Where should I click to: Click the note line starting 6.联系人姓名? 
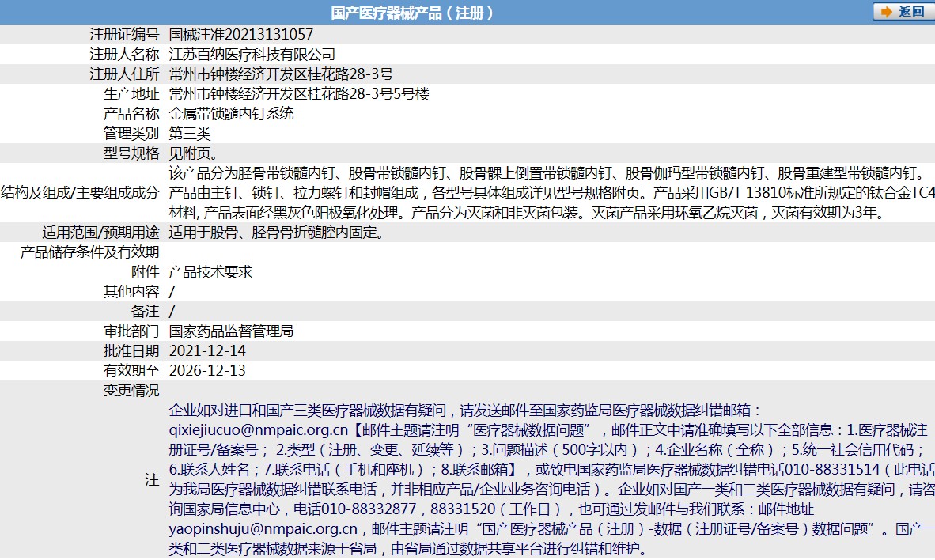(551, 469)
